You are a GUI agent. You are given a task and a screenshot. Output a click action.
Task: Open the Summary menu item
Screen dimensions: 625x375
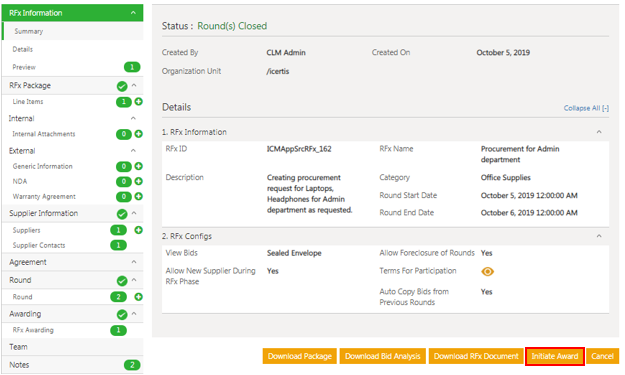point(73,31)
